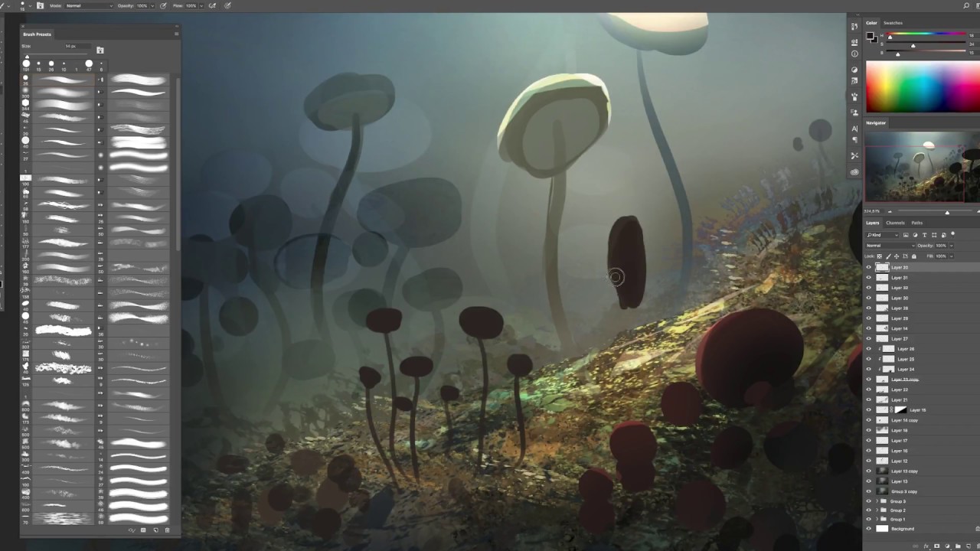The image size is (980, 551).
Task: Toggle visibility of Group 3
Action: (x=868, y=501)
